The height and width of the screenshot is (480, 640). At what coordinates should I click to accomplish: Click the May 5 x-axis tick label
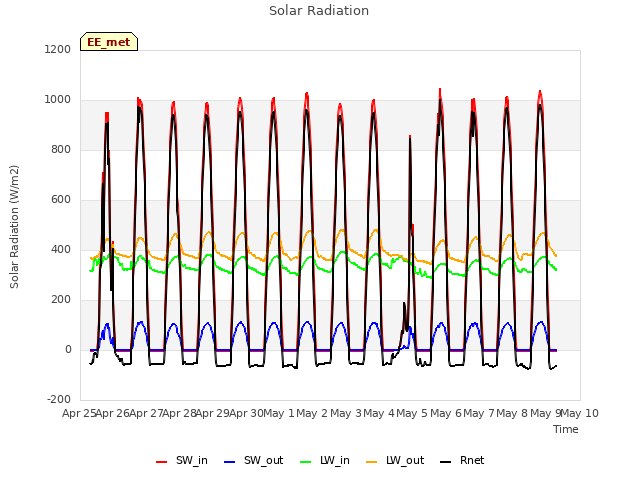pyautogui.click(x=413, y=413)
